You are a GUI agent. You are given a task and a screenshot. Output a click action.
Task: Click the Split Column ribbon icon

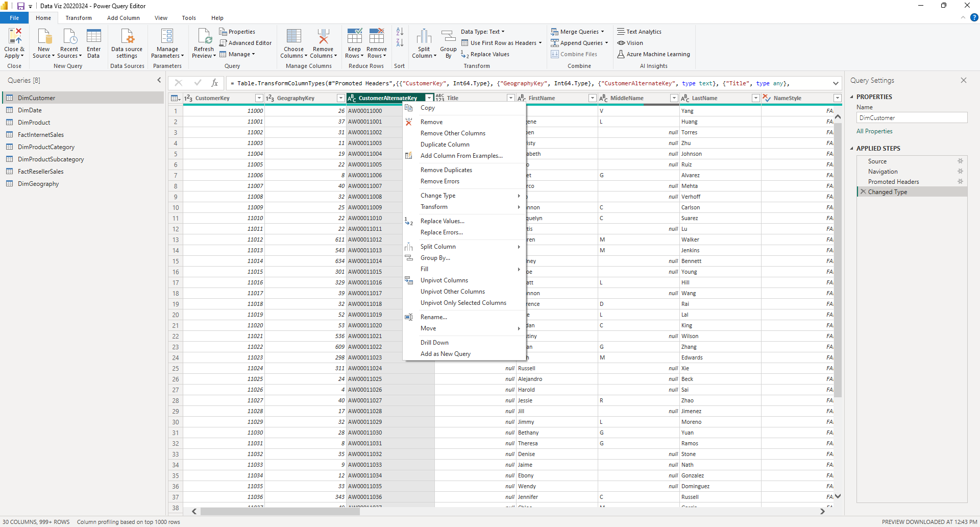click(424, 37)
